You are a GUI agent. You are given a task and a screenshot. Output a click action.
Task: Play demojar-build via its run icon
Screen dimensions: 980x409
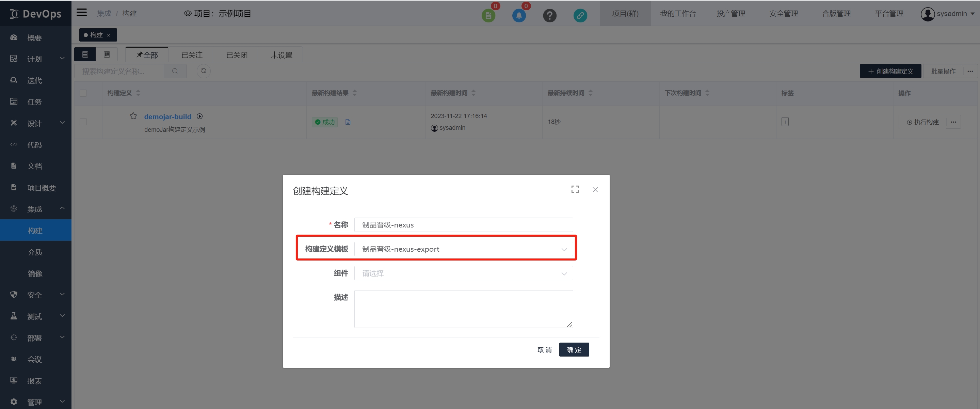click(199, 116)
